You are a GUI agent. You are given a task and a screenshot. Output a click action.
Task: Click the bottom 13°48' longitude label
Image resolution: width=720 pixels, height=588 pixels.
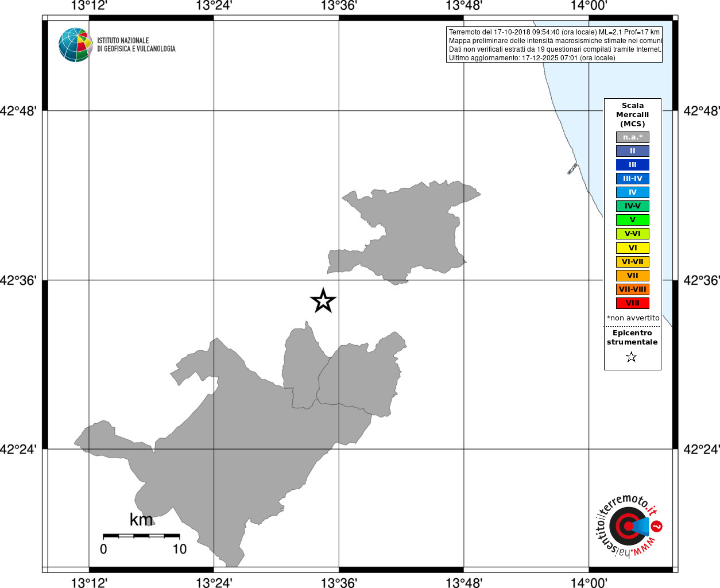pyautogui.click(x=464, y=582)
